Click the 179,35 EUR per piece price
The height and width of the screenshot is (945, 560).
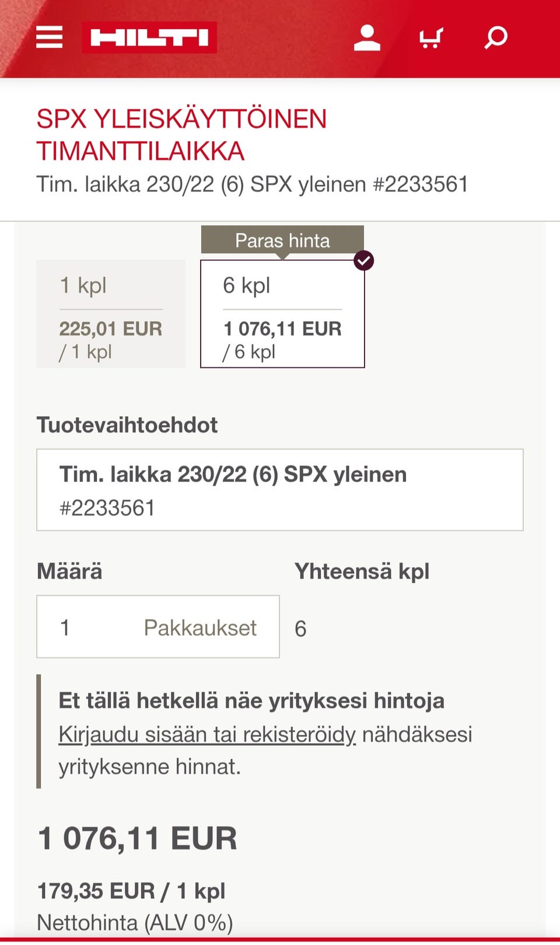[x=131, y=891]
